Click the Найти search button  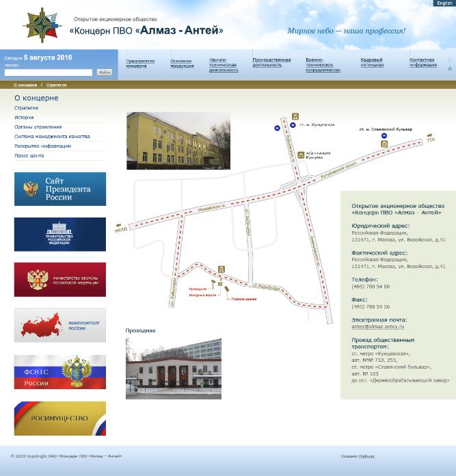[x=105, y=72]
